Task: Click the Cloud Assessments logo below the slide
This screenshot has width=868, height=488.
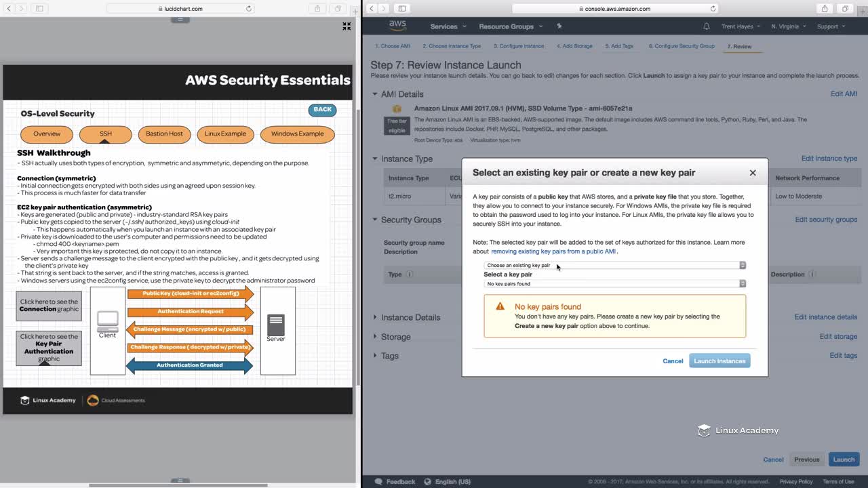Action: tap(116, 401)
